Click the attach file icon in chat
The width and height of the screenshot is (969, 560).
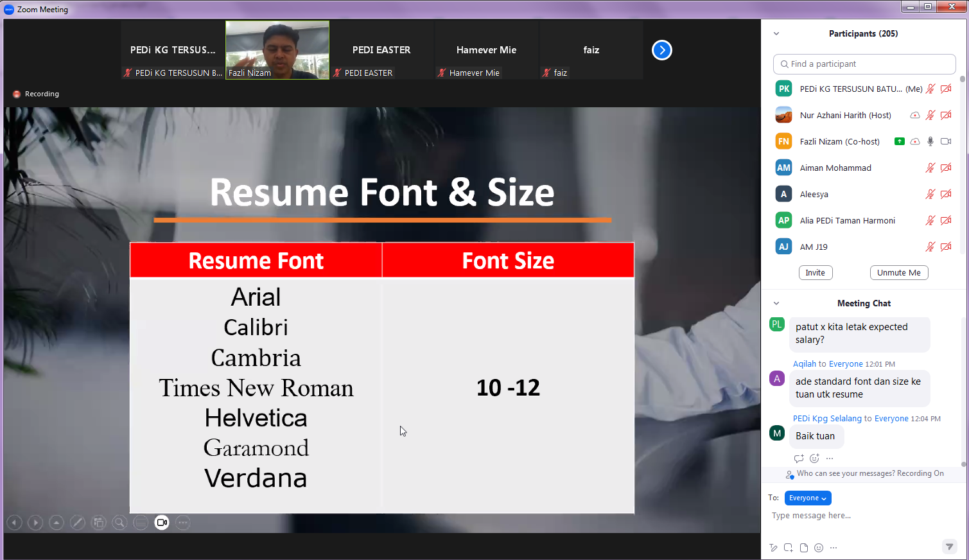click(803, 548)
